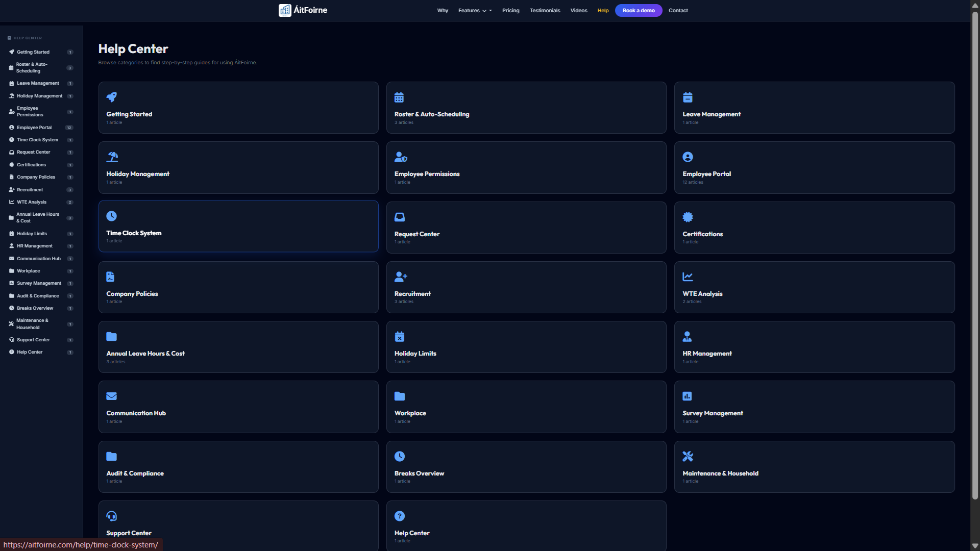The image size is (980, 551).
Task: Select Help in top navigation
Action: coord(603,10)
